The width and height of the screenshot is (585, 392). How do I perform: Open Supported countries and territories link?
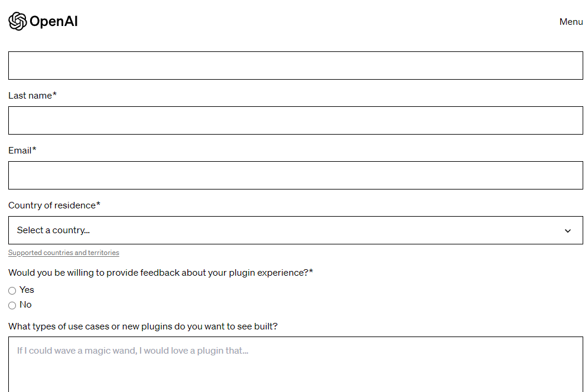[x=63, y=253]
